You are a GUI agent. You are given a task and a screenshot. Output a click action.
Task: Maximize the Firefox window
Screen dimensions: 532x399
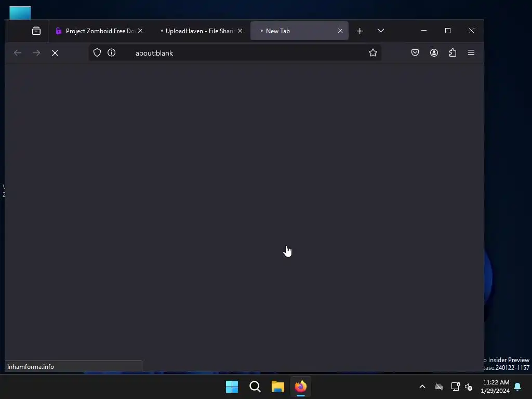(448, 31)
